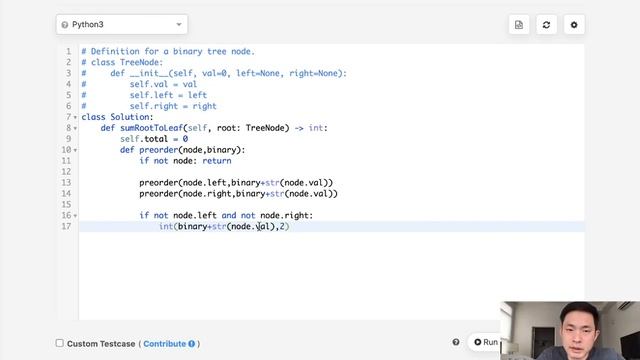Click the info icon beside Contribute
This screenshot has width=640, height=360.
click(x=191, y=344)
